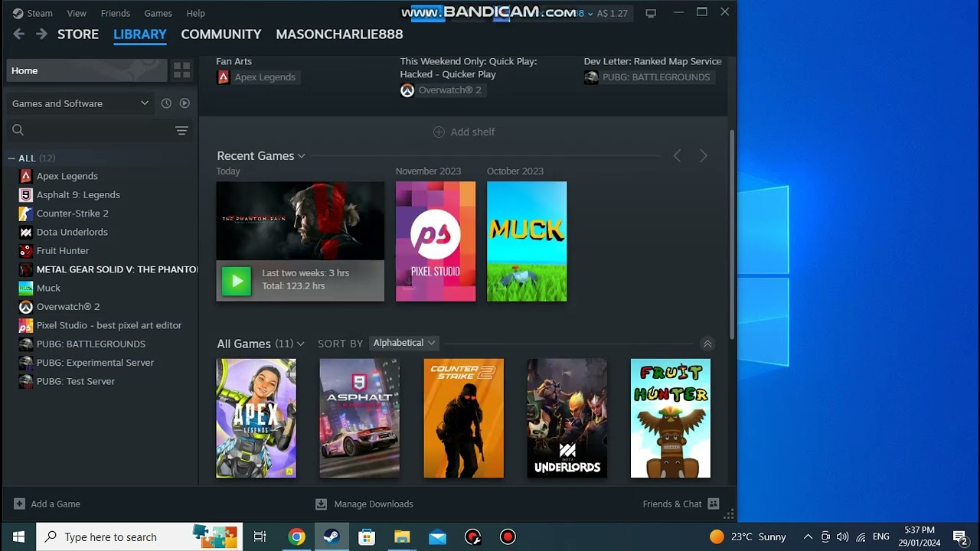Open the PUBG: BATTLEGROUNDS news tag
Screen dimensions: 980x551
tap(648, 77)
